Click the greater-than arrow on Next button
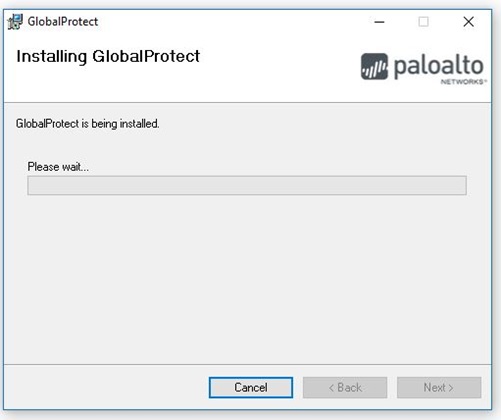This screenshot has height=420, width=501. coord(451,388)
